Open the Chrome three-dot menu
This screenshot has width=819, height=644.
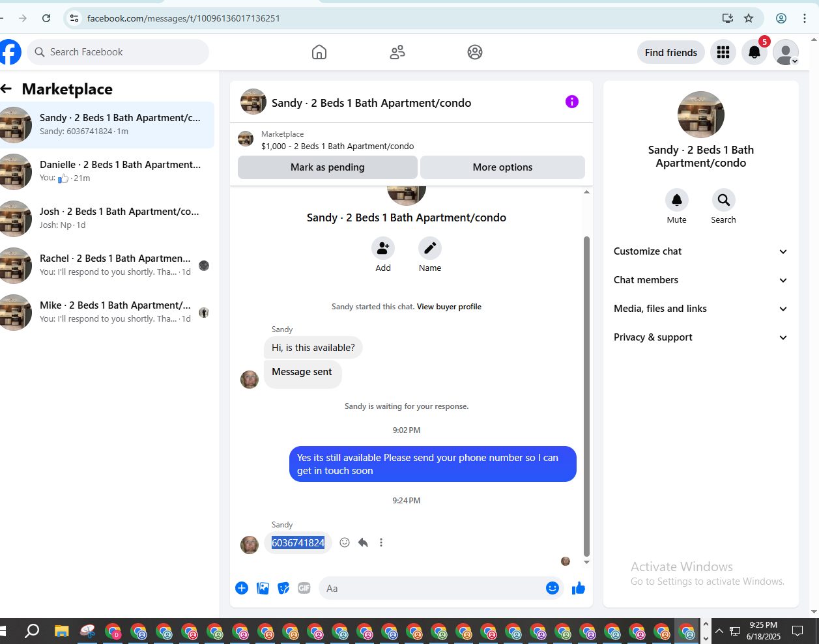coord(805,18)
